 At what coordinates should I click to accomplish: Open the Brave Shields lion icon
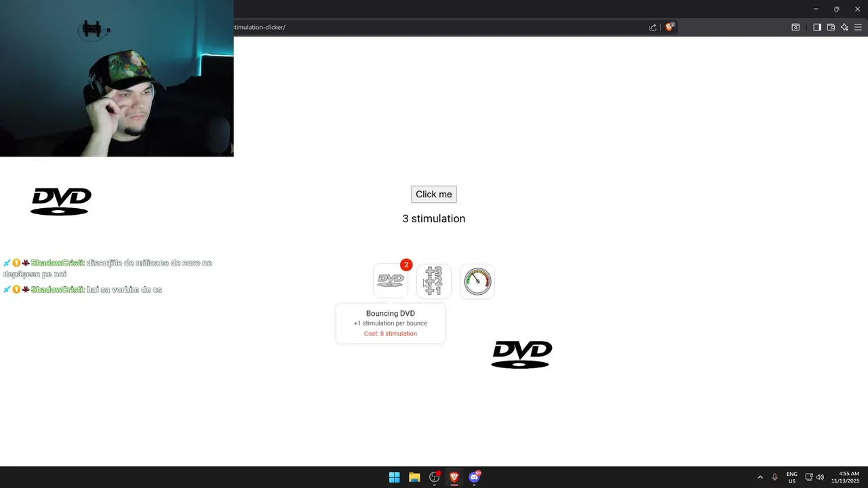pos(669,27)
